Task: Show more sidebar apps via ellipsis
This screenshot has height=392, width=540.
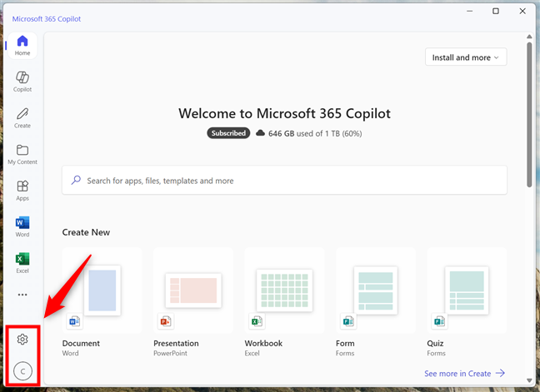Action: [x=22, y=295]
